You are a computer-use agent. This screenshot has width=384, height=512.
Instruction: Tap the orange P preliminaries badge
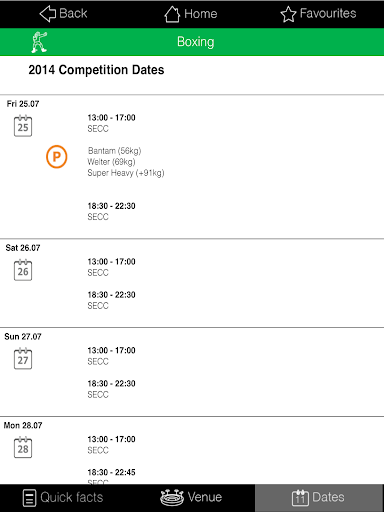(x=57, y=156)
